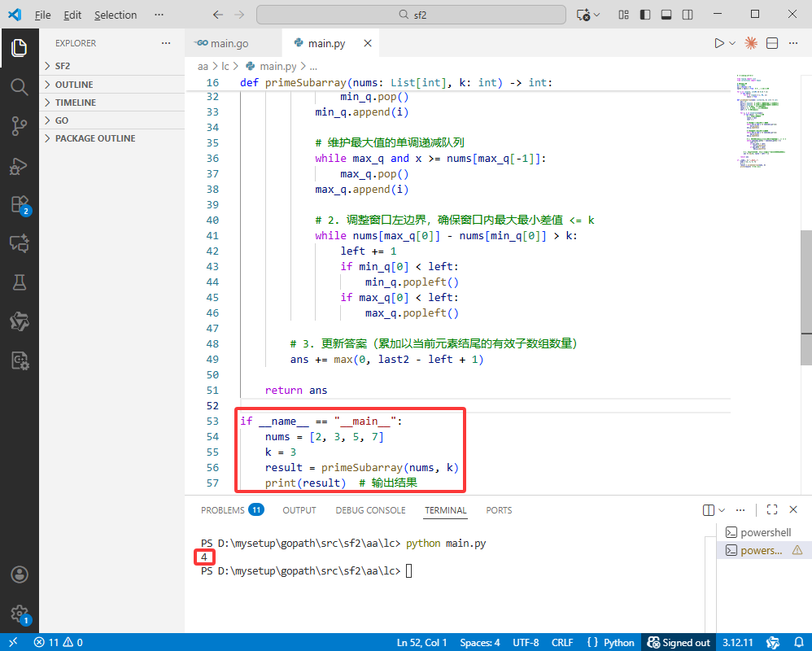Select Python interpreter 3.12.11
The width and height of the screenshot is (812, 651).
(x=737, y=642)
